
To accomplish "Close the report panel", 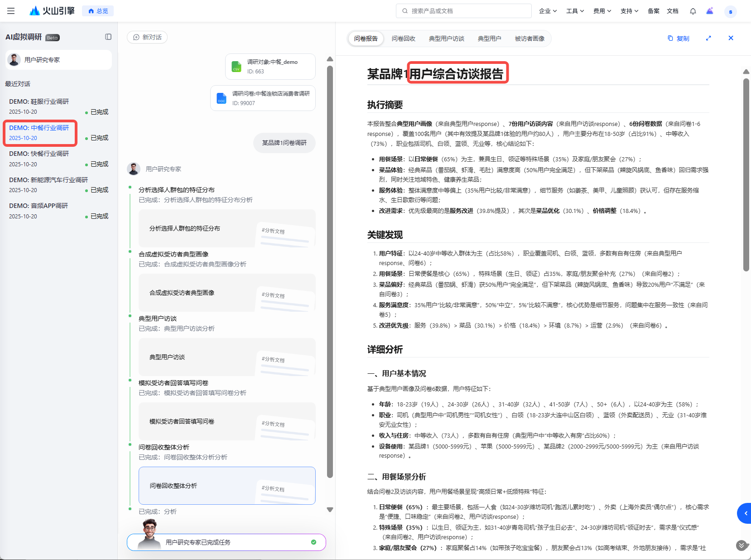I will tap(731, 38).
